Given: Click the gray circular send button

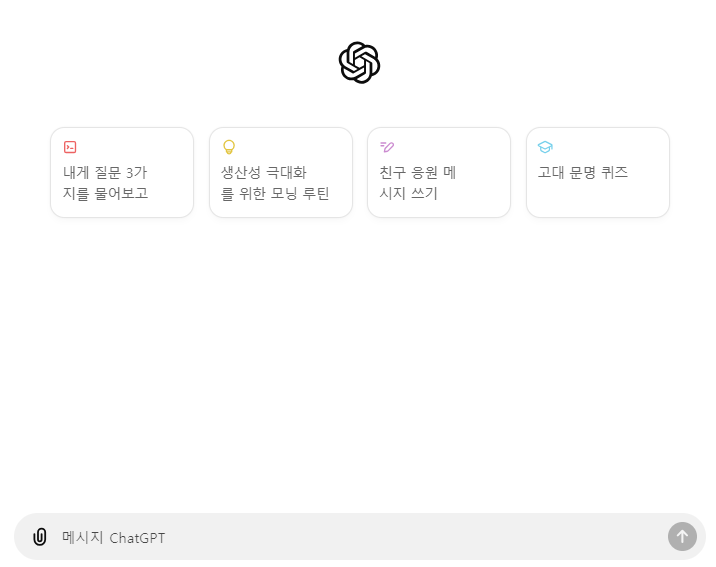Looking at the screenshot, I should coord(682,536).
